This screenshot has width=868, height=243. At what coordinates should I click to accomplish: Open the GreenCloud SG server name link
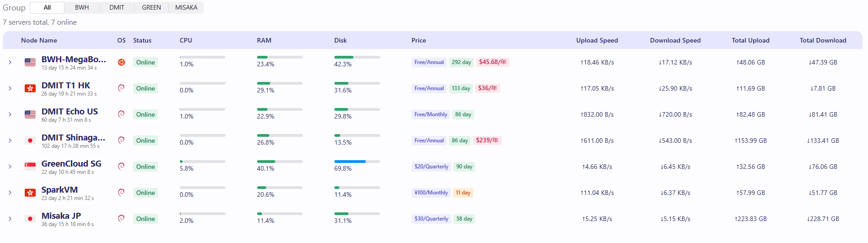pos(71,163)
